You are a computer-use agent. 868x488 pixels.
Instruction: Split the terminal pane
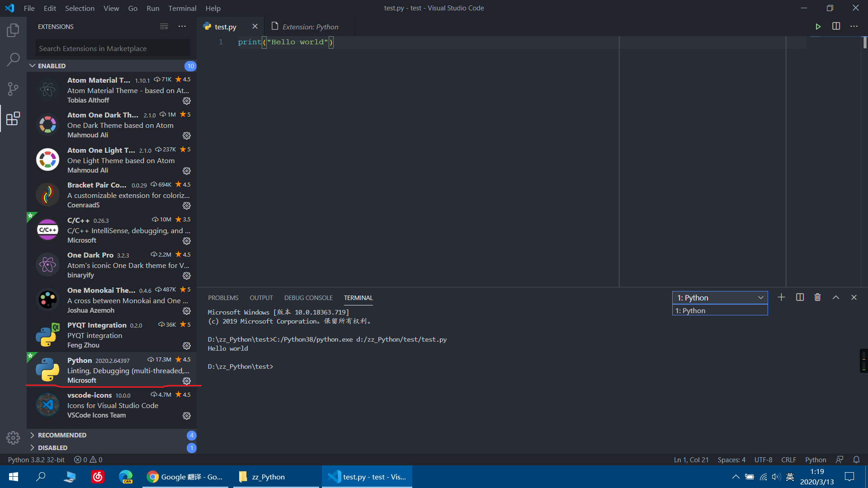click(799, 297)
